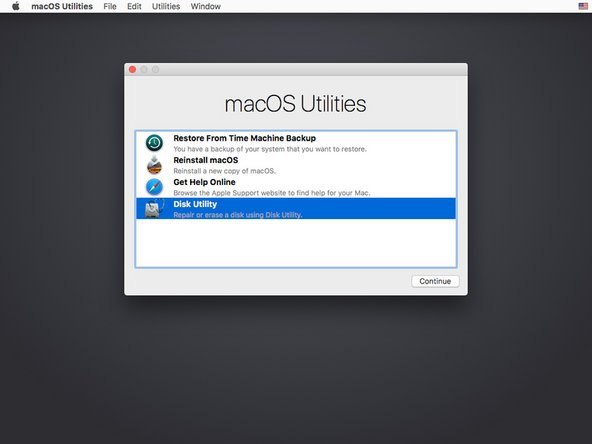Click 'Reinstall a new copy of macOS.' text

click(224, 171)
